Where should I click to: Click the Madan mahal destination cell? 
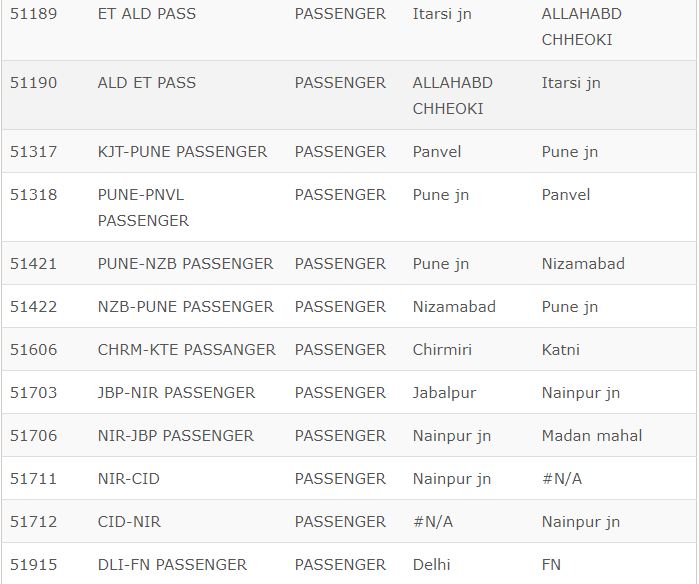(x=592, y=436)
